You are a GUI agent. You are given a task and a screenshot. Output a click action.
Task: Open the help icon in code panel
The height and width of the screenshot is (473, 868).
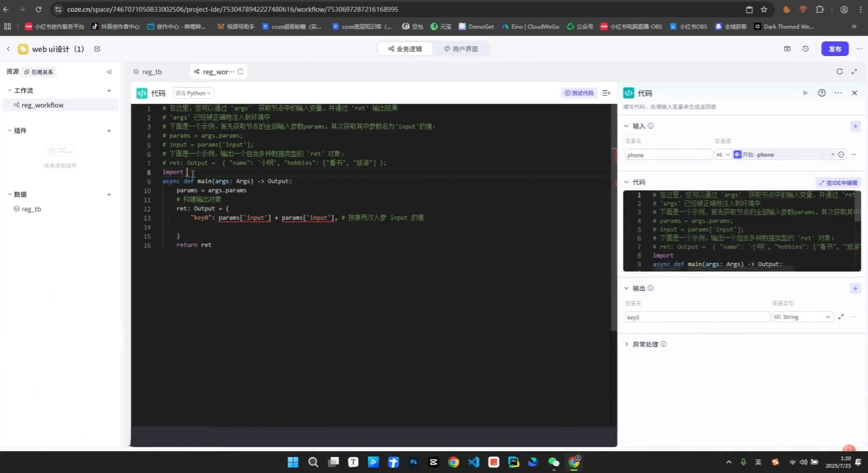pyautogui.click(x=822, y=93)
